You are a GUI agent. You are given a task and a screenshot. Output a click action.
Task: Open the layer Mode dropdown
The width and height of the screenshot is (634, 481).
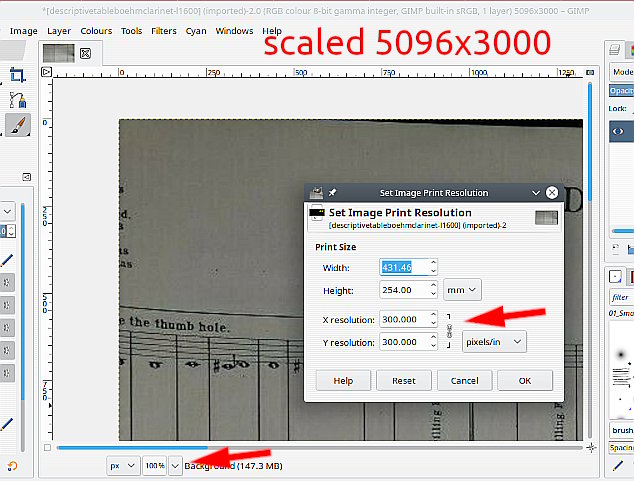coord(622,72)
